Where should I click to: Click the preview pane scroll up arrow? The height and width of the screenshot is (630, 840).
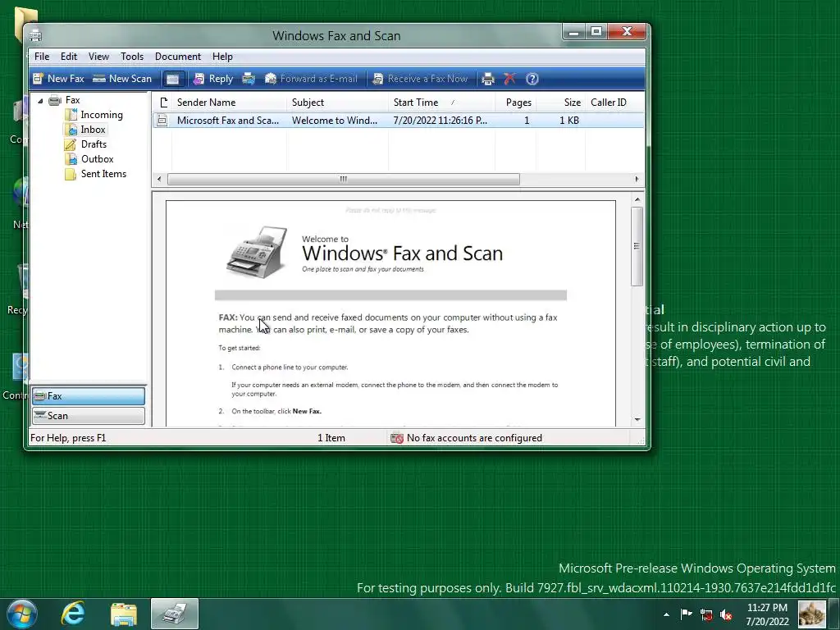coord(637,199)
